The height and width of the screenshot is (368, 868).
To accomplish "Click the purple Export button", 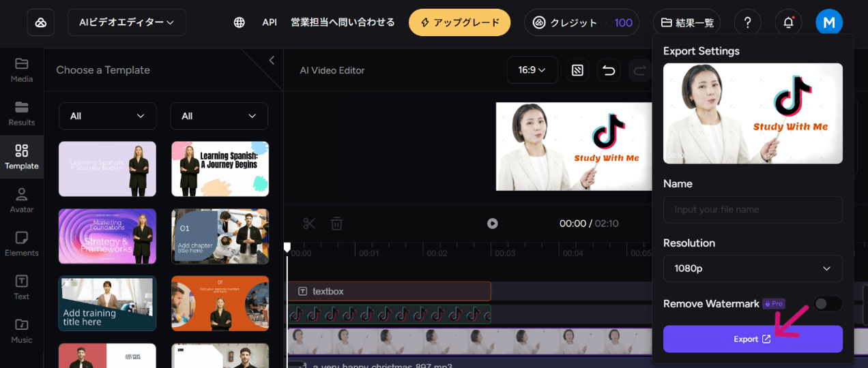I will coord(753,339).
